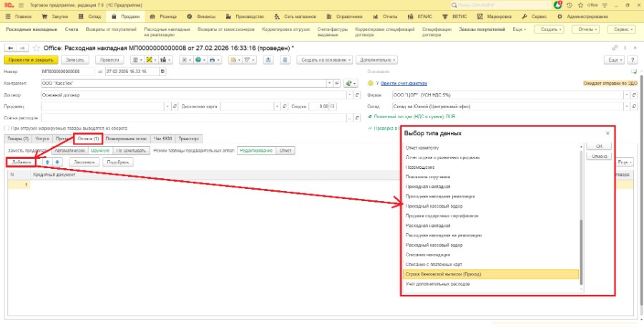
Task: Toggle marked goods withdrawal checkbox
Action: tap(6, 128)
